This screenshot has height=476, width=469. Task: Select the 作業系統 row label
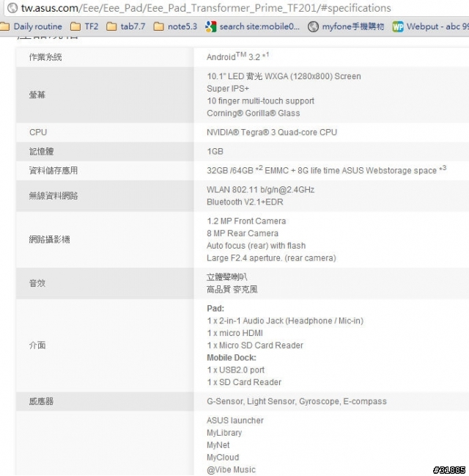(45, 57)
